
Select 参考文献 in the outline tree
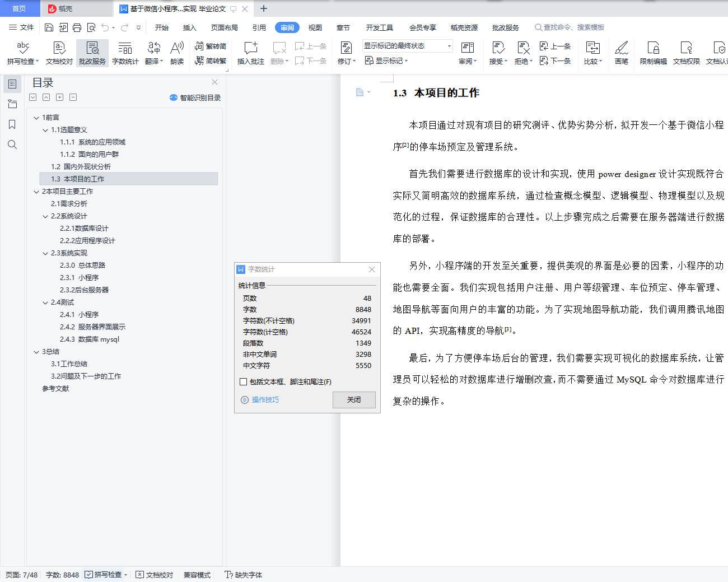pyautogui.click(x=55, y=389)
